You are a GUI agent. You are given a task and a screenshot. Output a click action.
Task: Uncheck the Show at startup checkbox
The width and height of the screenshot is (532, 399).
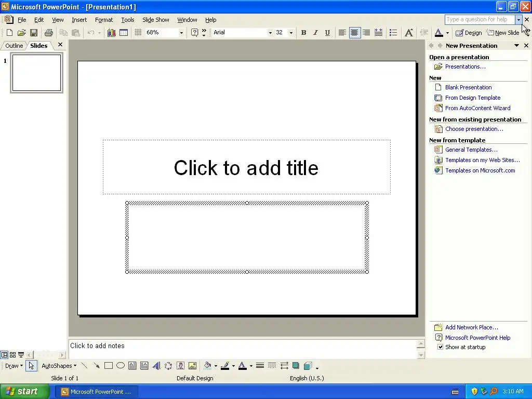coord(440,347)
